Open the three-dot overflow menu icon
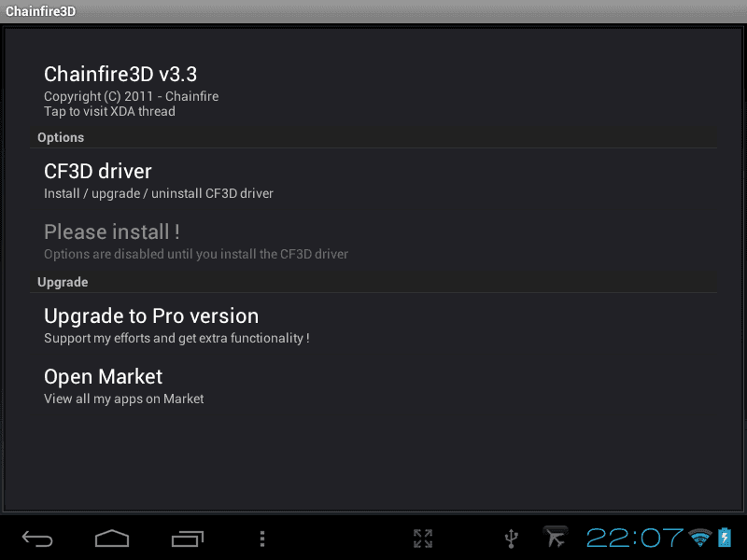The width and height of the screenshot is (747, 560). click(x=262, y=539)
